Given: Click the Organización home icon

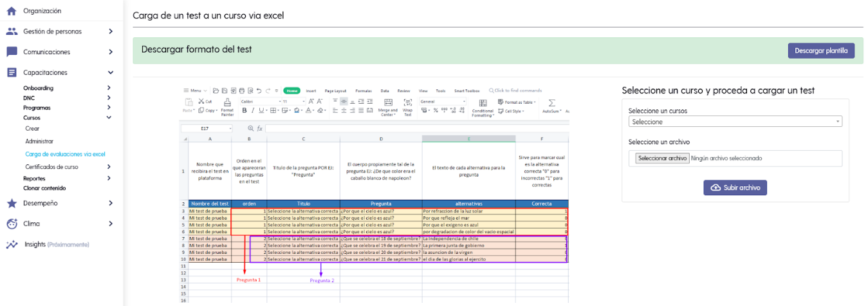Looking at the screenshot, I should tap(12, 11).
